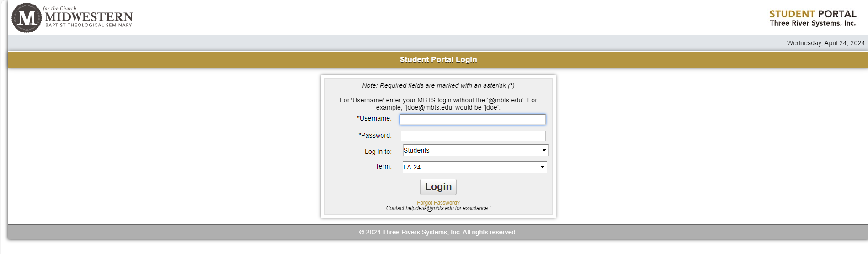Click the arrow on the Term selector
Viewport: 868px width, 254px height.
[x=542, y=167]
